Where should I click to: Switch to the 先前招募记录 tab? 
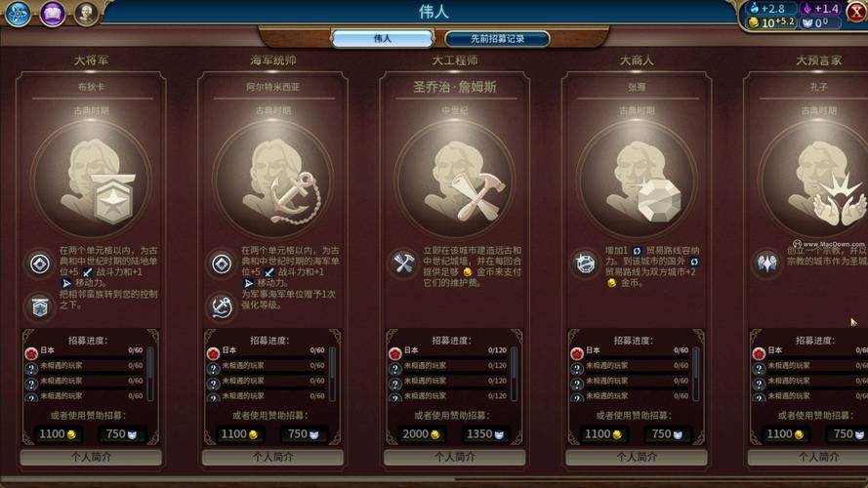(497, 39)
